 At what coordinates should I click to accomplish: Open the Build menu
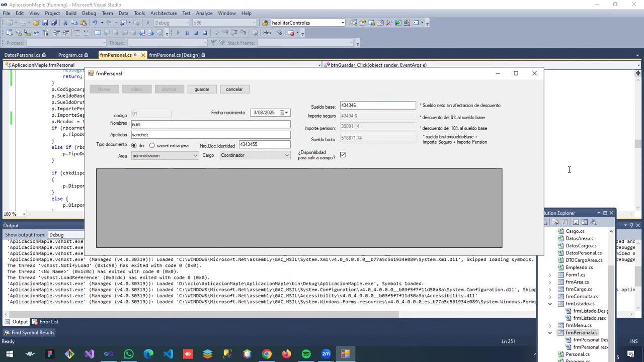click(71, 13)
